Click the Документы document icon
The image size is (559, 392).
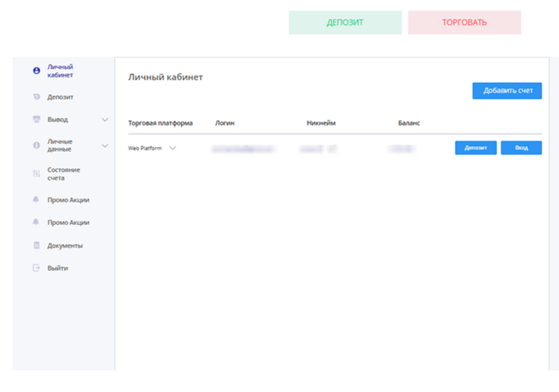tap(36, 245)
